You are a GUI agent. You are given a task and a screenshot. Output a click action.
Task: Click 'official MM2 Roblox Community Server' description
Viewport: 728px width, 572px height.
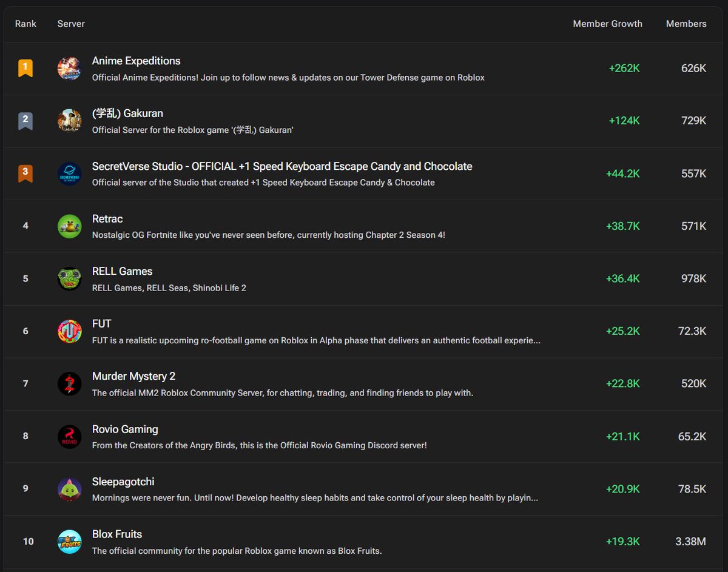tap(283, 393)
